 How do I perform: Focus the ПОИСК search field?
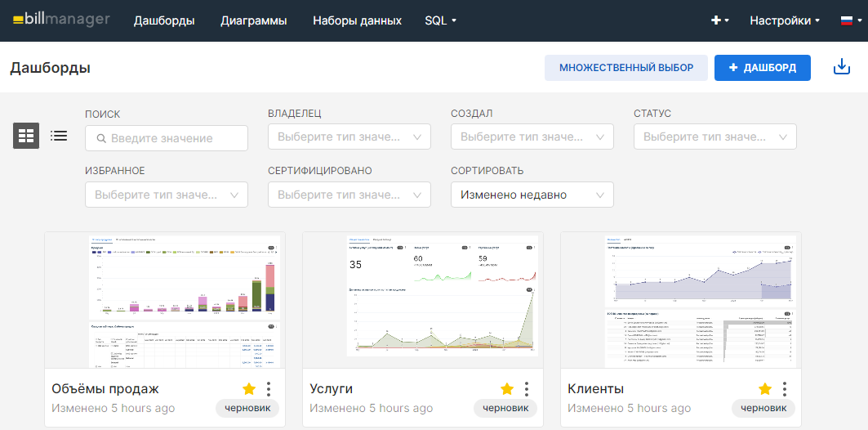click(167, 138)
